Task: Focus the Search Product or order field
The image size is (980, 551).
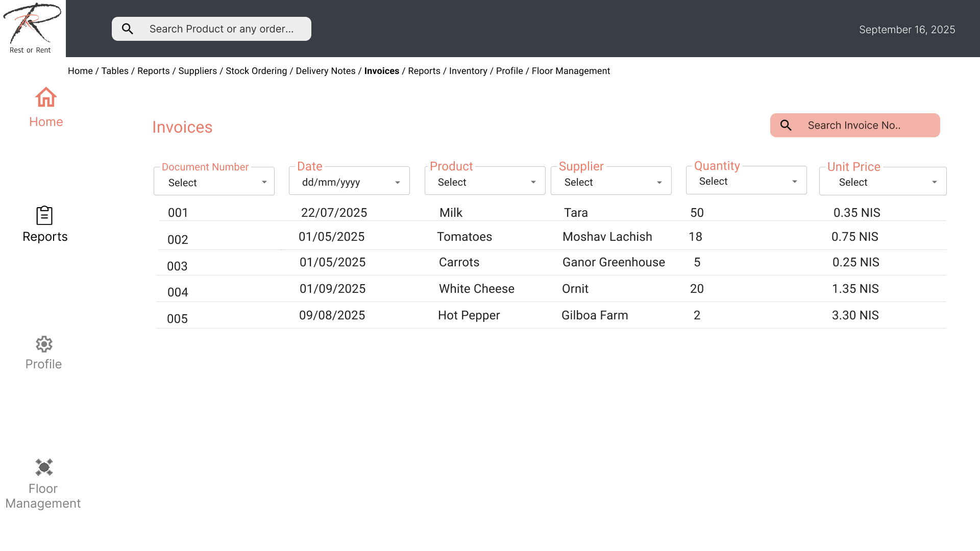Action: pos(222,29)
